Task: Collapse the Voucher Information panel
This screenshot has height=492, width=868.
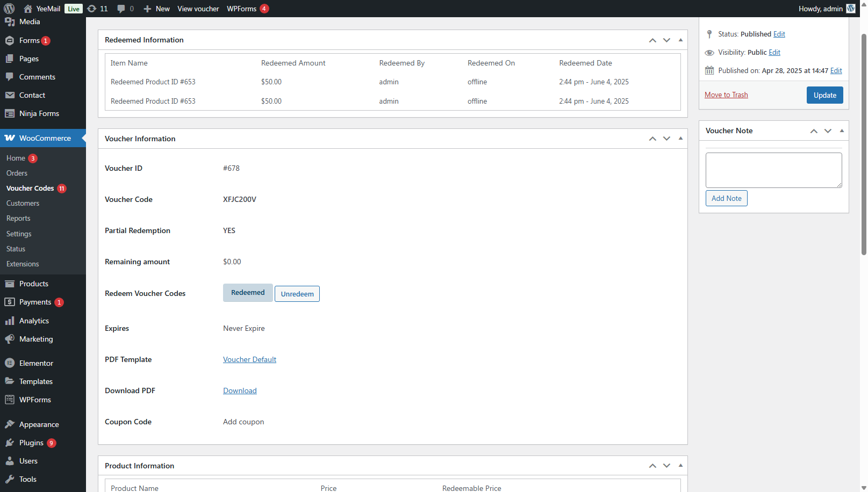Action: 680,139
